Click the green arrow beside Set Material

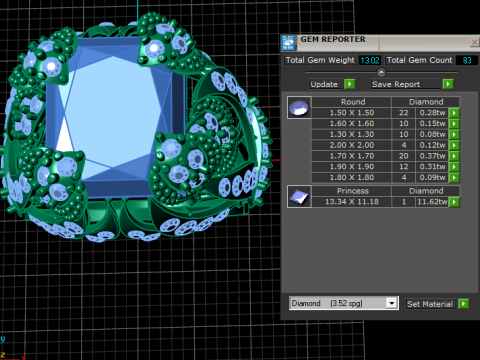pyautogui.click(x=463, y=304)
